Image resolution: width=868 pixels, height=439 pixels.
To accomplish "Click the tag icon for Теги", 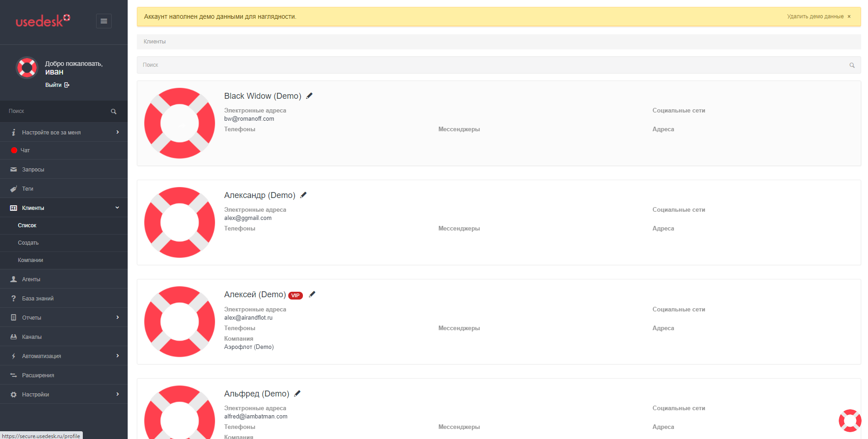I will (14, 189).
